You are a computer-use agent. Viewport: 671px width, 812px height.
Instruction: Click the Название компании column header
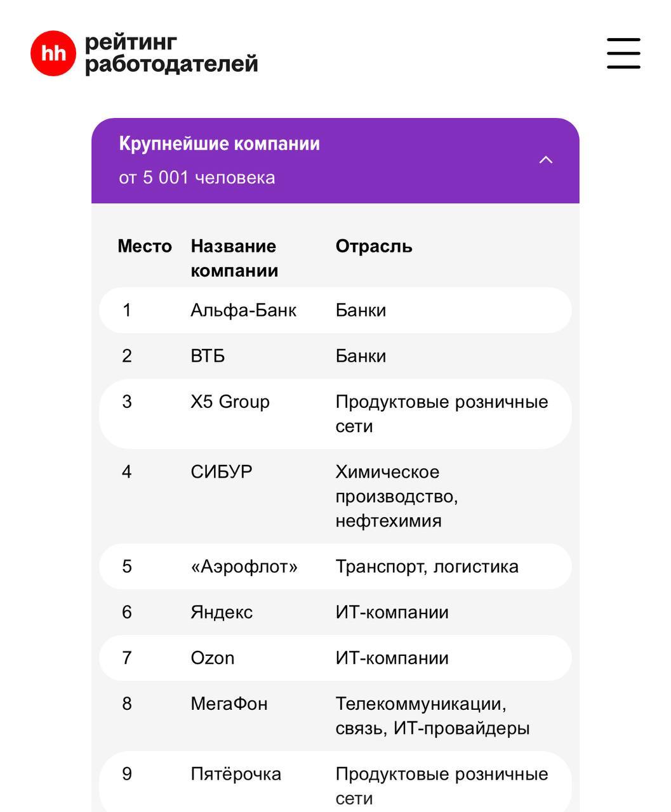point(234,258)
